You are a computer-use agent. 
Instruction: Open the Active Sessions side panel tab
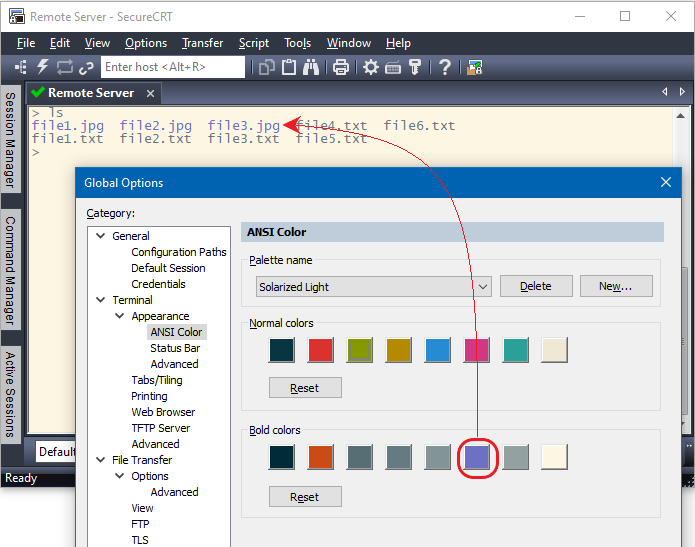[x=11, y=395]
